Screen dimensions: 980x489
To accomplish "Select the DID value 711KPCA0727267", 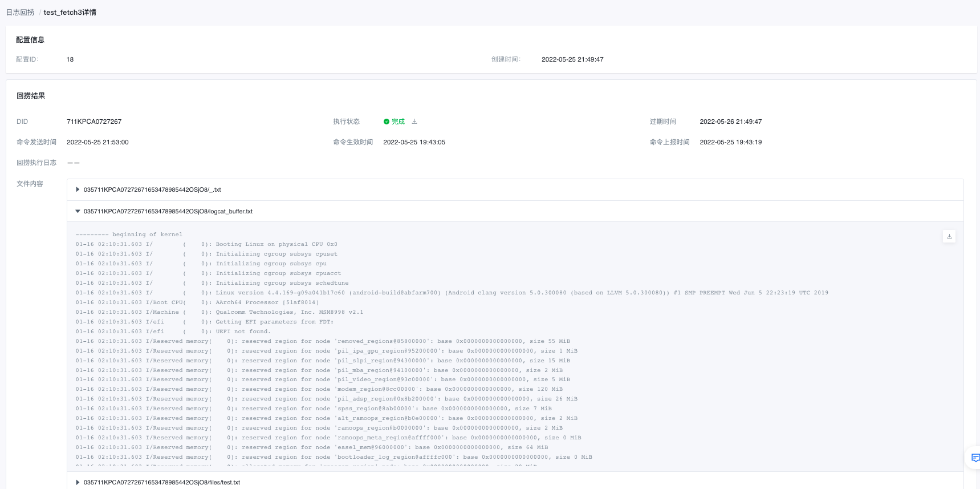I will 94,122.
